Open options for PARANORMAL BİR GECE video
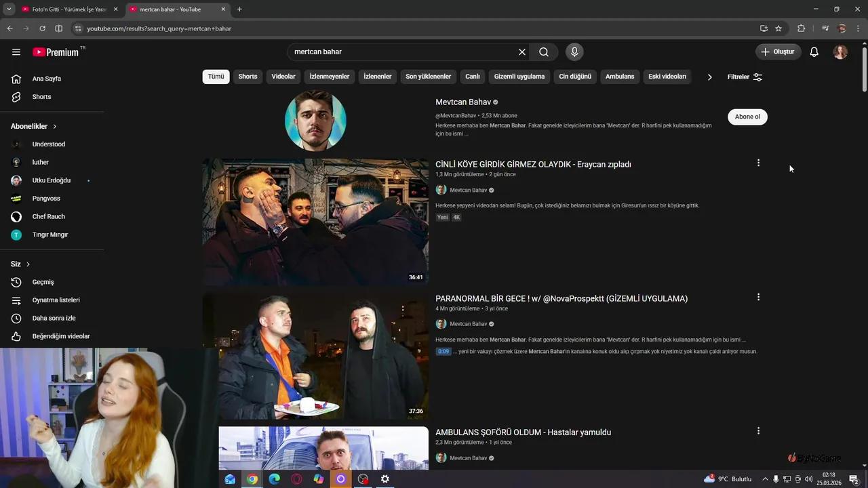This screenshot has height=488, width=868. [758, 298]
